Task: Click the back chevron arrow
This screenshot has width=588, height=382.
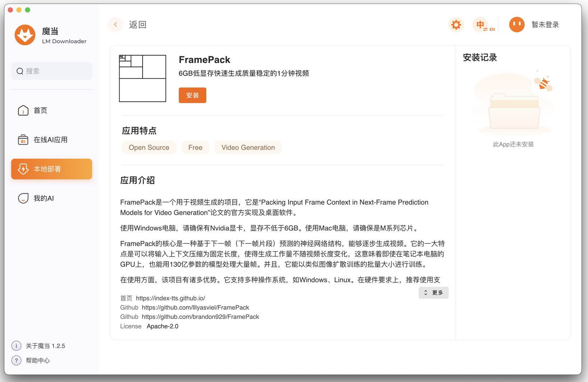Action: pyautogui.click(x=115, y=24)
